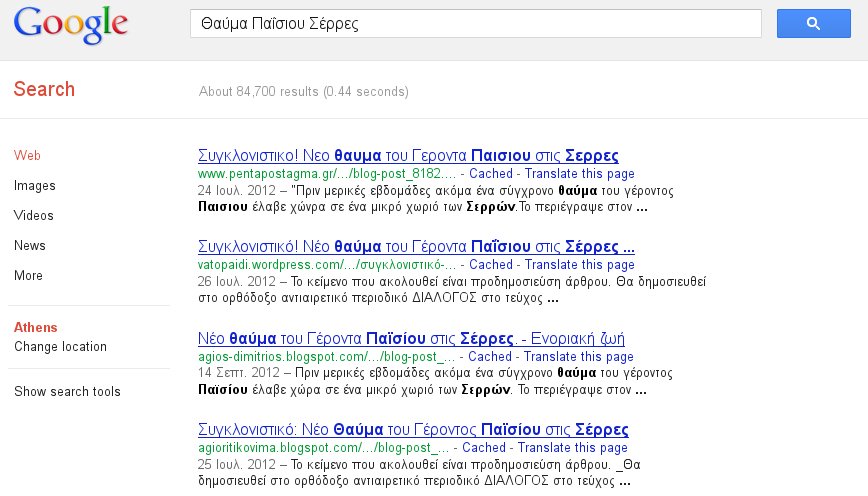Open agioritikovima.blogspot.com result title
868x496 pixels.
pos(413,430)
